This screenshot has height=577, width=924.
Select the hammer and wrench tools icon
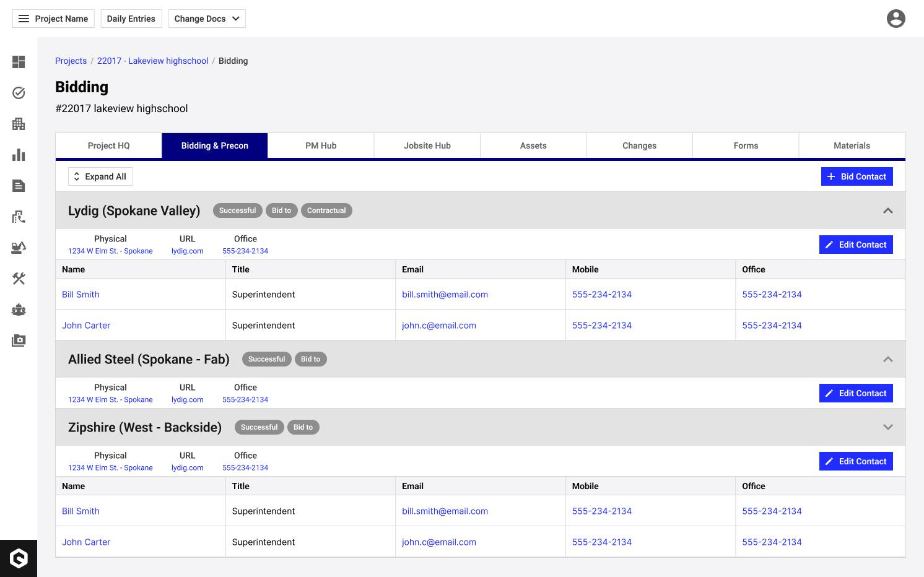point(19,279)
